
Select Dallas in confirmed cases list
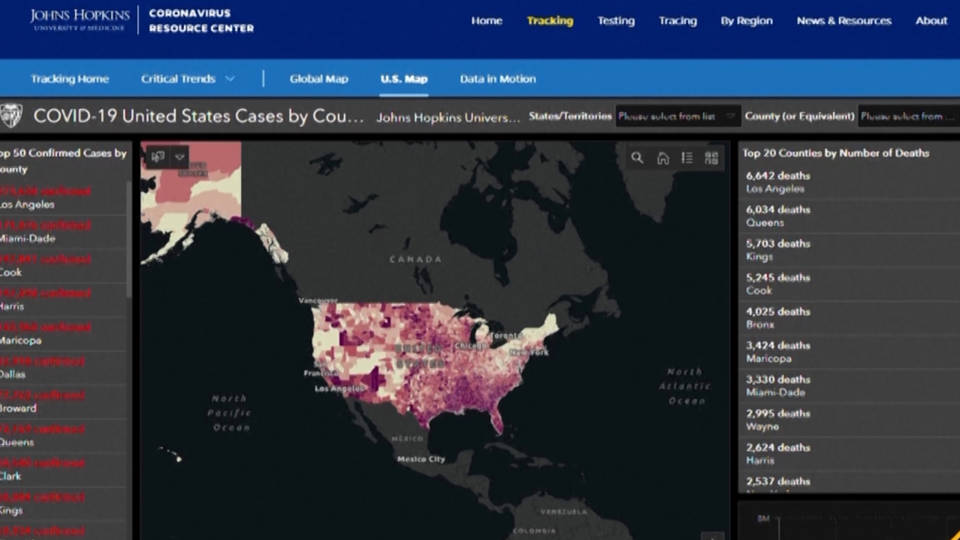coord(63,367)
